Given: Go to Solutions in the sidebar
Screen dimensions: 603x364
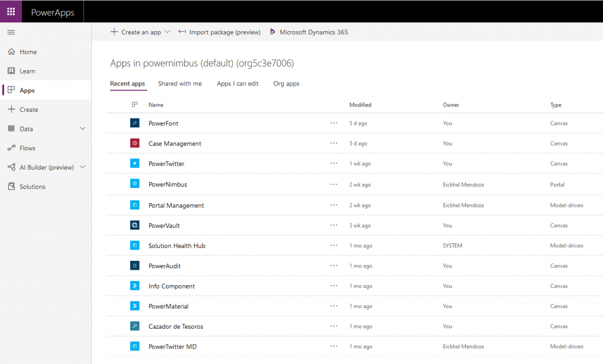Looking at the screenshot, I should [x=32, y=187].
